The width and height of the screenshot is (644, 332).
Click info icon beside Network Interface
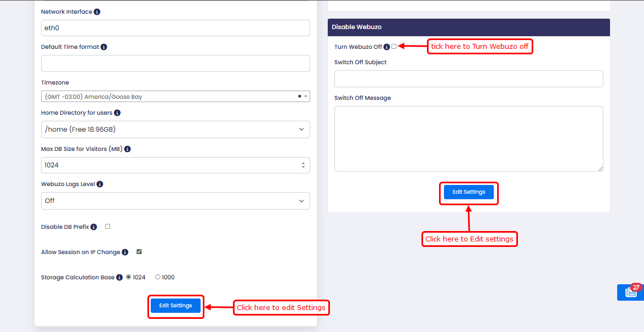(x=97, y=12)
